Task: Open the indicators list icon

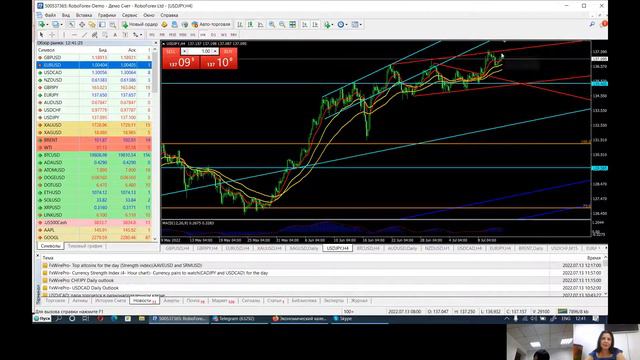Action: 327,24
